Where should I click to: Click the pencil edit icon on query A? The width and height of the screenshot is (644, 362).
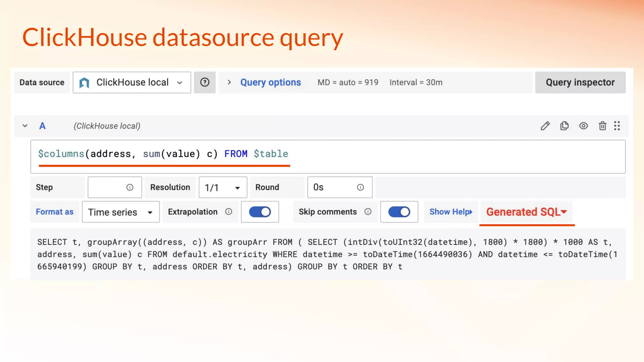tap(545, 126)
